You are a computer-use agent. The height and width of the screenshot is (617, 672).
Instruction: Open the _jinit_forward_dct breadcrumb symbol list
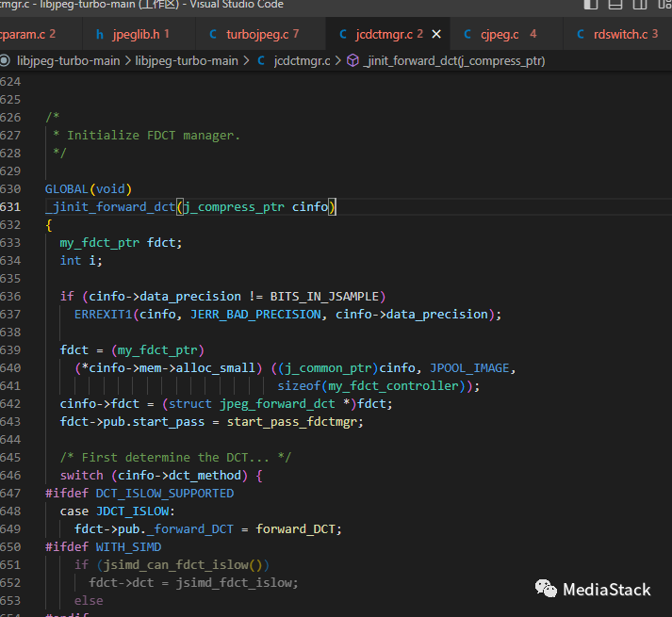tap(453, 60)
